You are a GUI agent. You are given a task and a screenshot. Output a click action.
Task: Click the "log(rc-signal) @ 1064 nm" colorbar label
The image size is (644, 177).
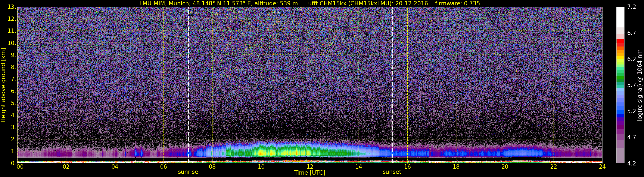click(x=640, y=85)
